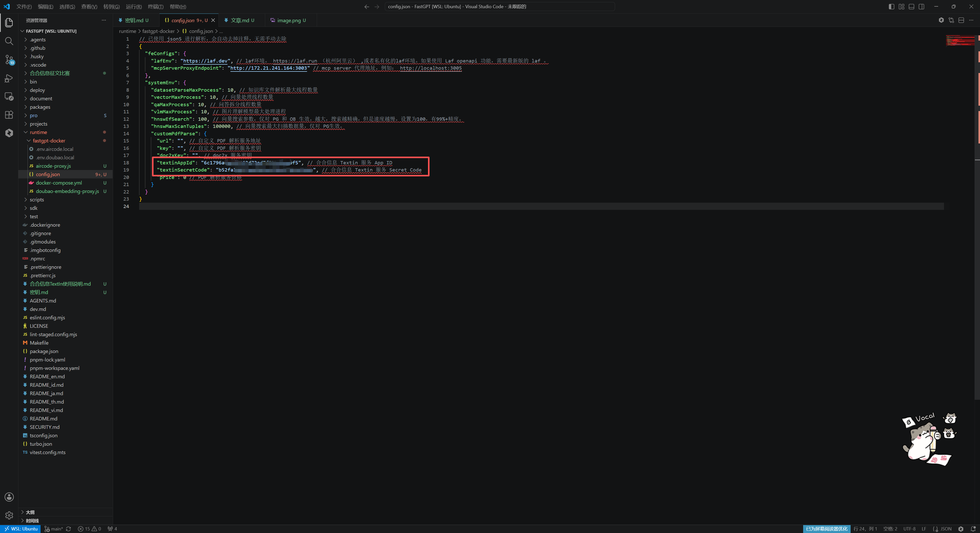The height and width of the screenshot is (533, 980).
Task: Click the forwarded ports indicator showing 4
Action: [x=112, y=529]
